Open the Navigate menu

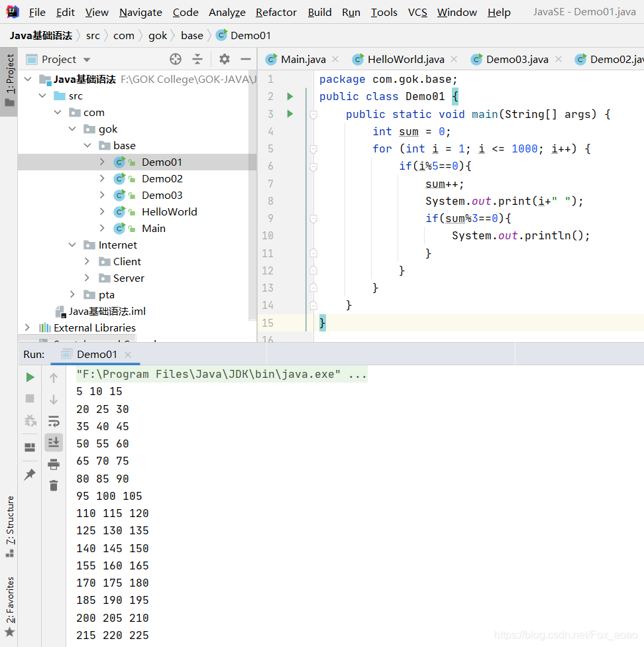pyautogui.click(x=140, y=13)
